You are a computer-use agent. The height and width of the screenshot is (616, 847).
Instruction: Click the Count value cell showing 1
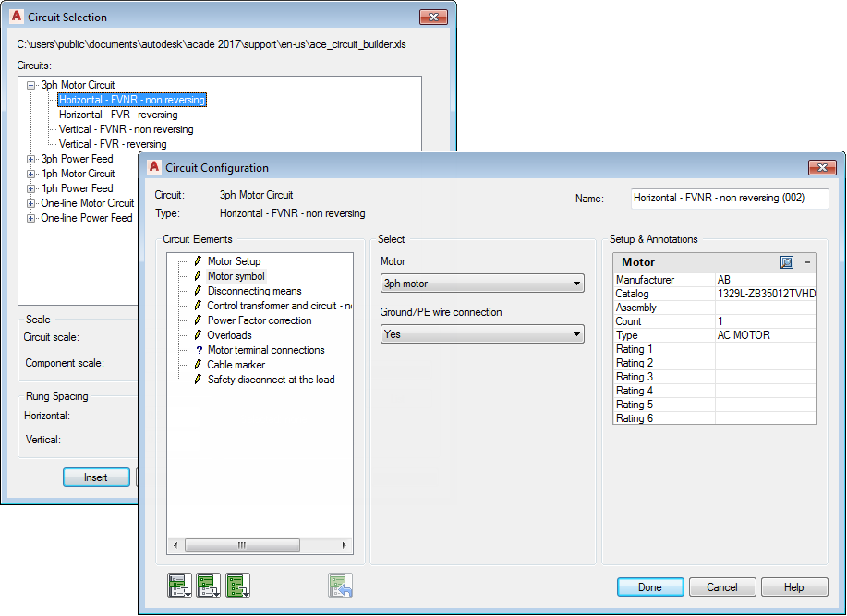766,321
